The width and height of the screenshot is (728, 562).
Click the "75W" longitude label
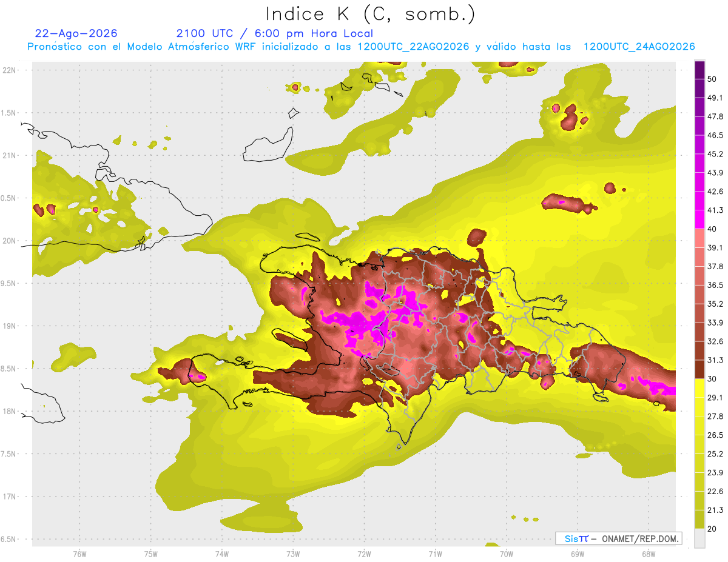click(150, 554)
